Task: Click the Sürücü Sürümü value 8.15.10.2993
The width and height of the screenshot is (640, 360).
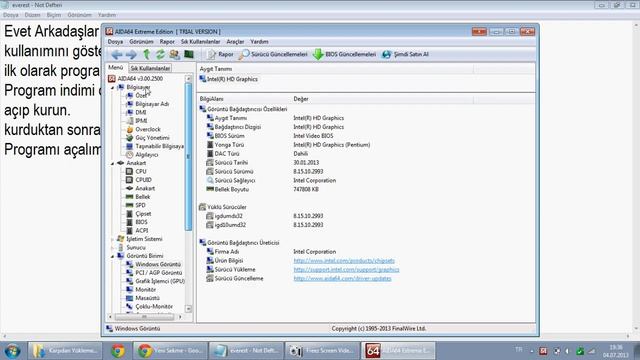Action: (308, 172)
